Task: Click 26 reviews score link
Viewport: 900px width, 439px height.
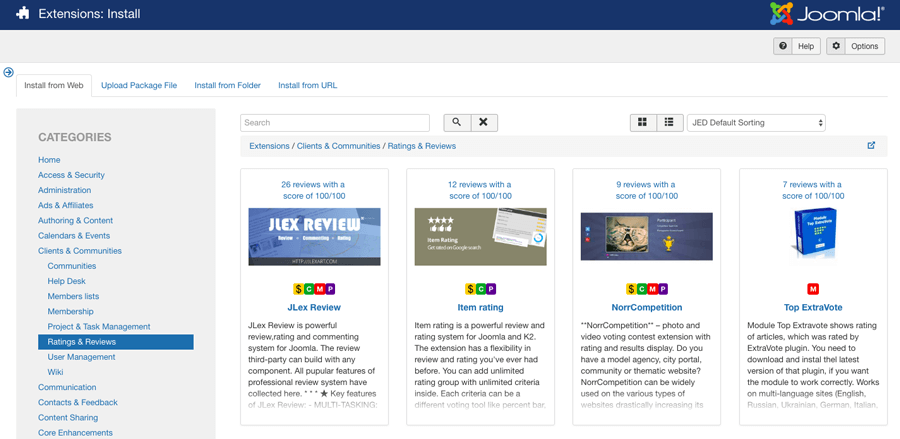Action: coord(314,190)
